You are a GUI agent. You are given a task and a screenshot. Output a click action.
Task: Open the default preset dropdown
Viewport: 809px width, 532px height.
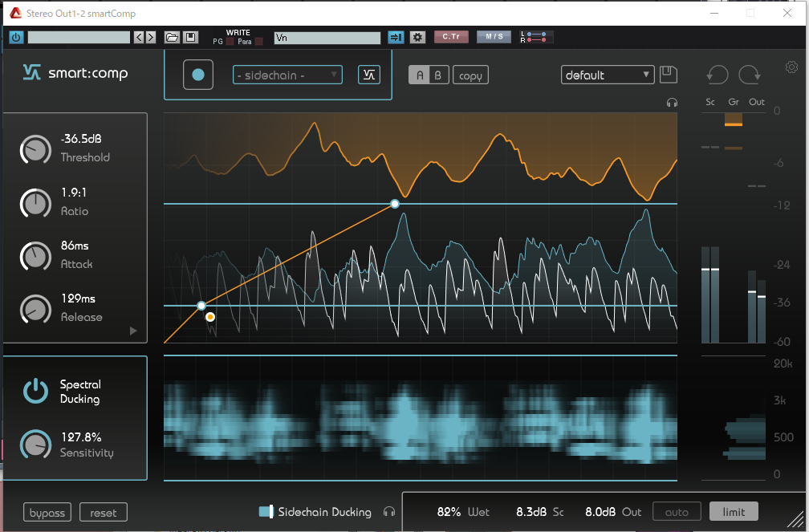608,75
